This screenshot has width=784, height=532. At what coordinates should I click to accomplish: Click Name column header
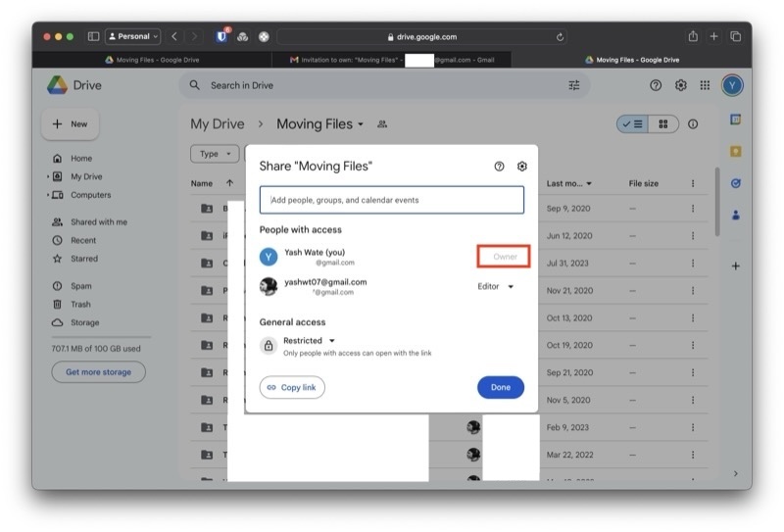coord(202,183)
